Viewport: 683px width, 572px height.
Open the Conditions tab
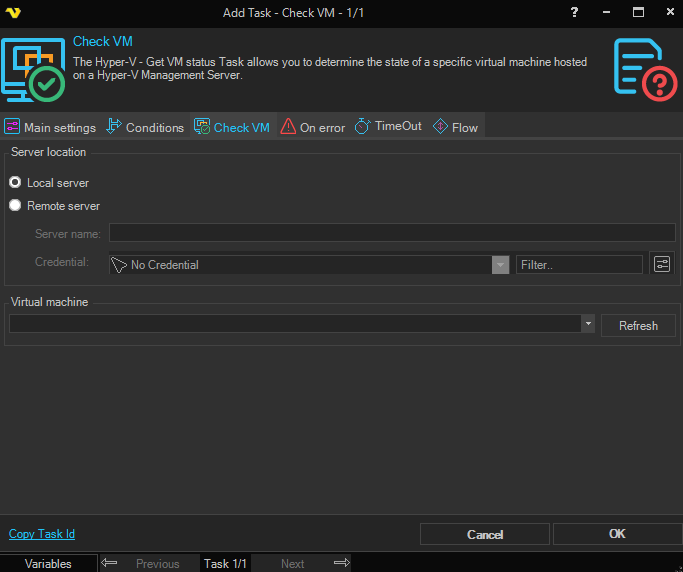point(145,127)
